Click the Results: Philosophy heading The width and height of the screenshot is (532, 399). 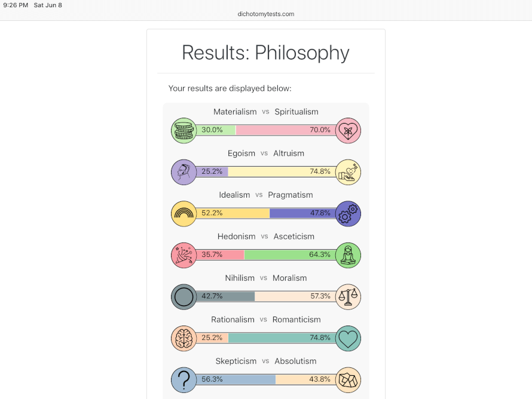click(x=265, y=53)
